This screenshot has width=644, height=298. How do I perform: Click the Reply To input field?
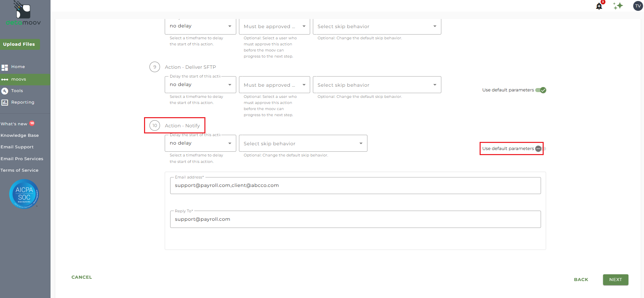(355, 219)
